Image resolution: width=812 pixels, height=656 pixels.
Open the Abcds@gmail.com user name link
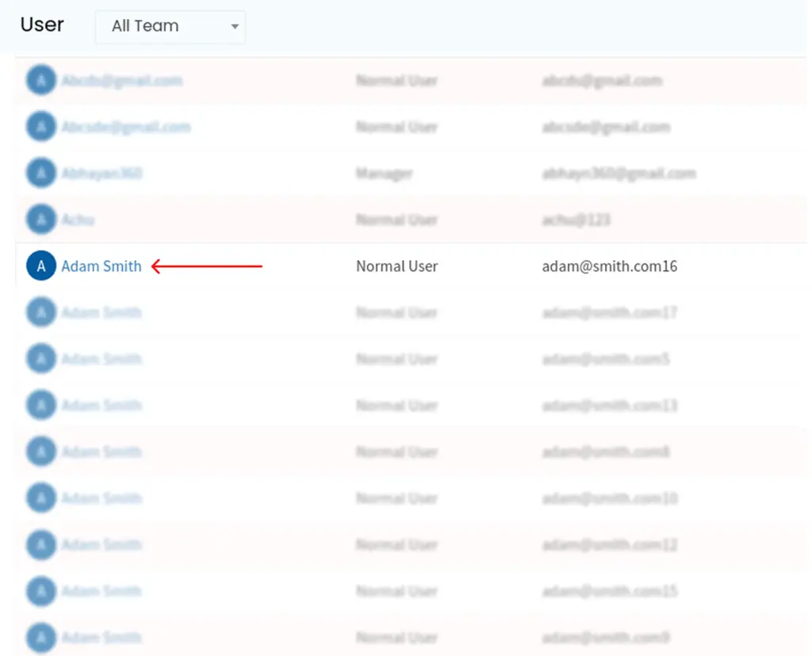[x=121, y=80]
